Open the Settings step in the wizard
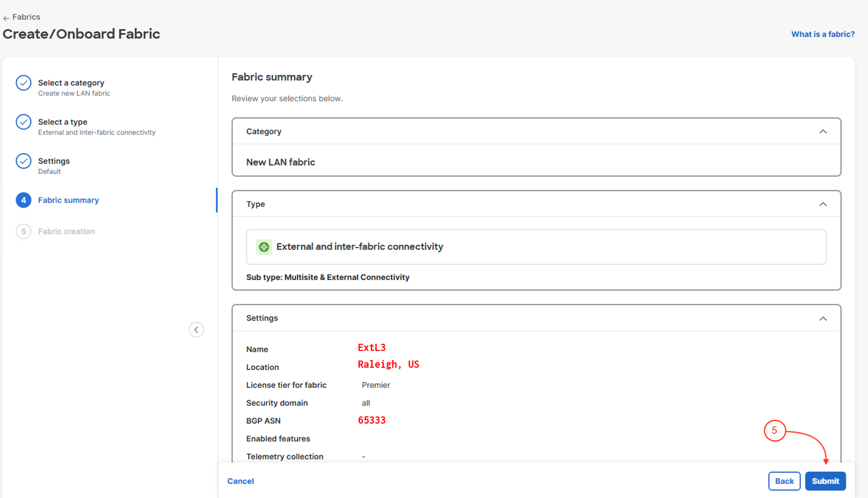Viewport: 868px width, 498px height. [54, 161]
